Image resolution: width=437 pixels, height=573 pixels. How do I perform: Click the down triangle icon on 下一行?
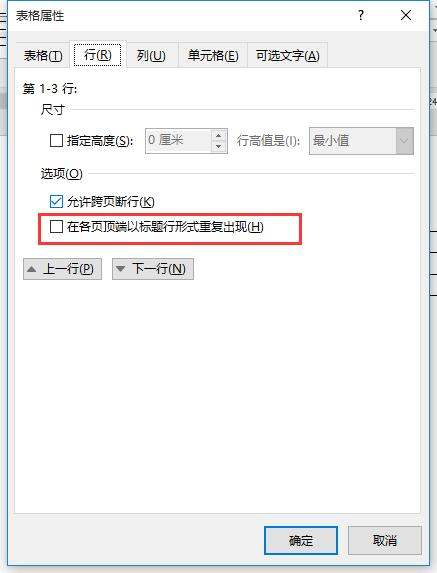point(121,269)
